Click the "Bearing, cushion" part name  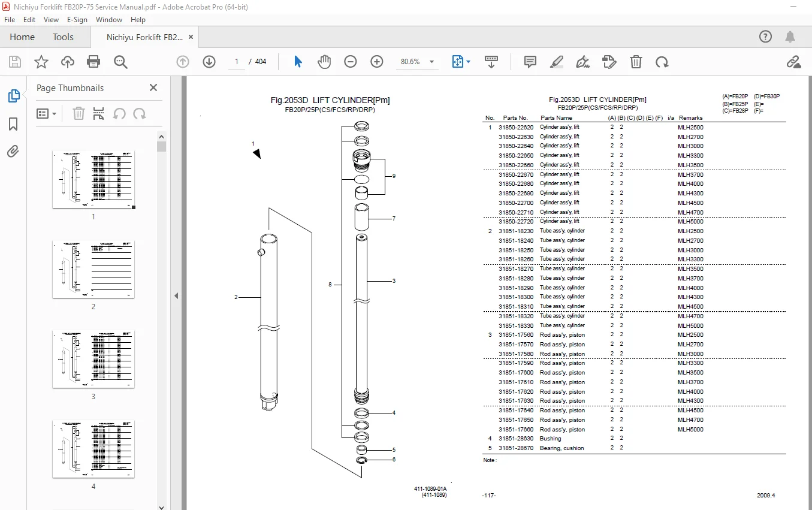(562, 448)
